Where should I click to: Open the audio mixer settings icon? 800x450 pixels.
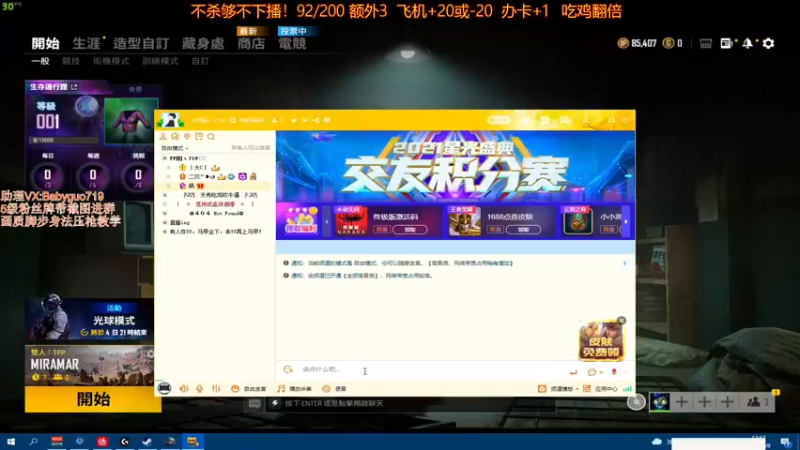[x=216, y=389]
